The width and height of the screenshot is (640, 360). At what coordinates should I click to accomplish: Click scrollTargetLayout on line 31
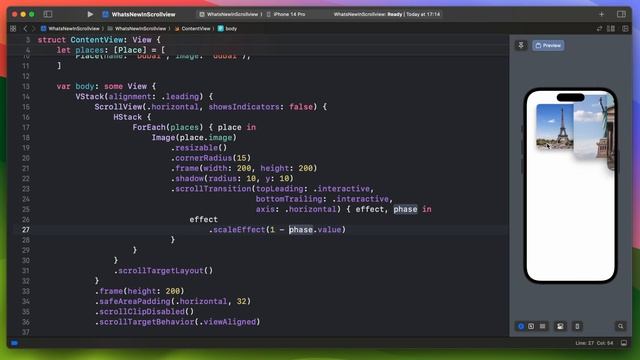pyautogui.click(x=161, y=271)
